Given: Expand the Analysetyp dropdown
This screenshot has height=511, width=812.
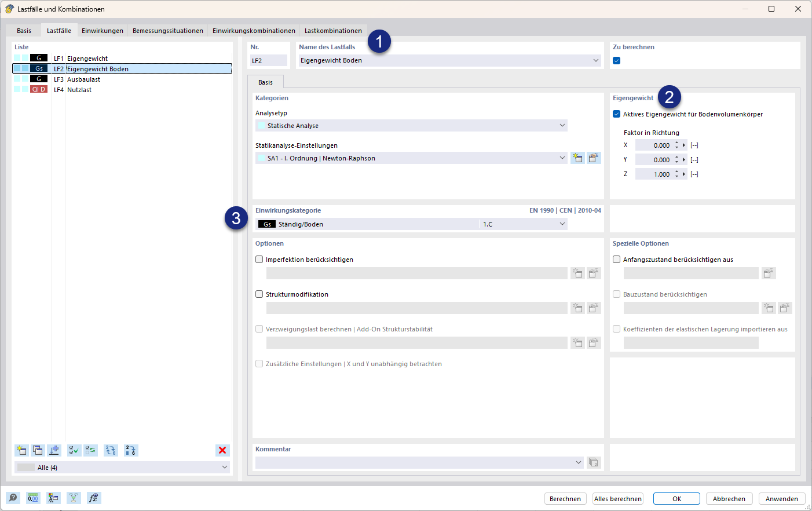Looking at the screenshot, I should tap(411, 126).
